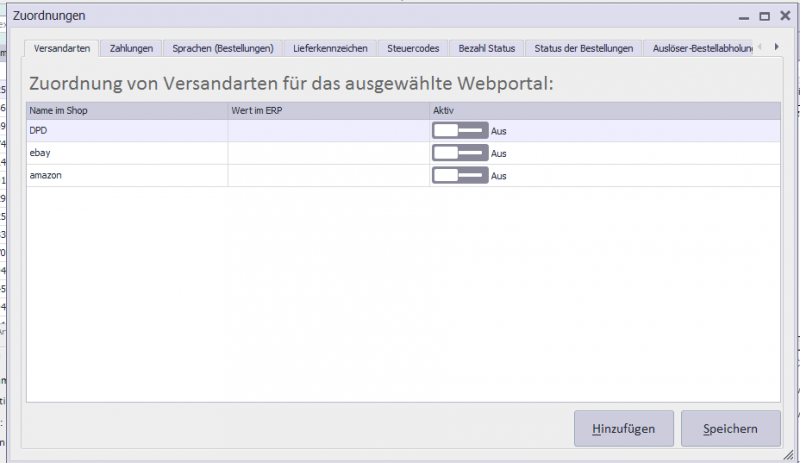The width and height of the screenshot is (800, 463).
Task: Select Wert im ERP cell for ebay
Action: (x=328, y=153)
